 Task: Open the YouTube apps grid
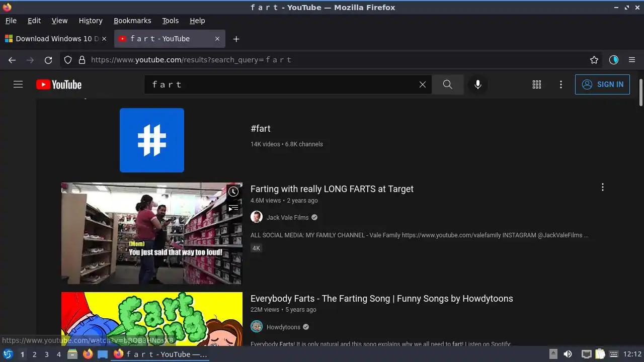tap(537, 84)
